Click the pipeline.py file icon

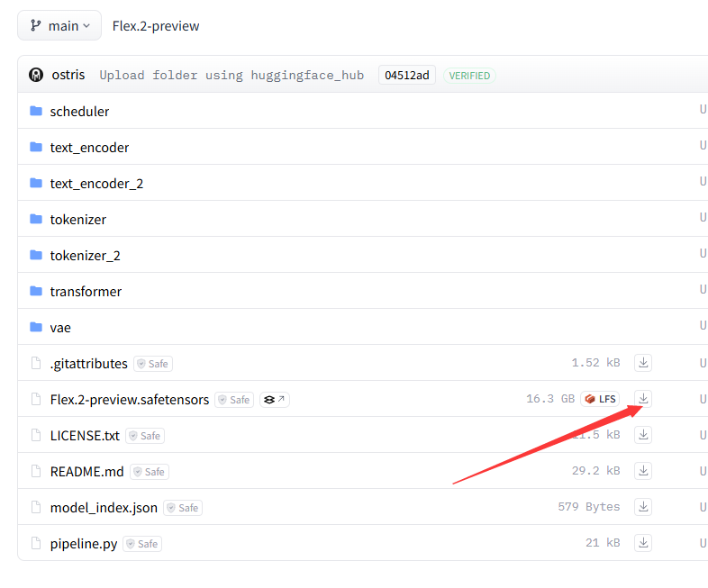pyautogui.click(x=36, y=543)
